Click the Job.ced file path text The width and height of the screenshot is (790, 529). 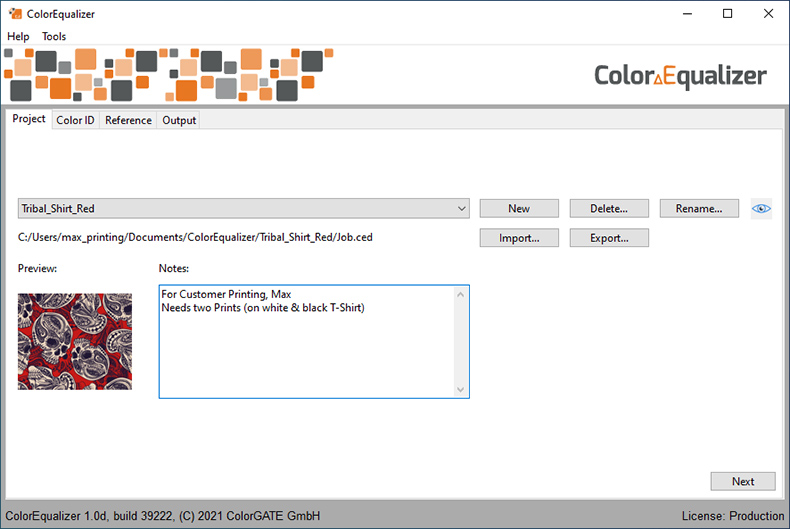[x=195, y=237]
